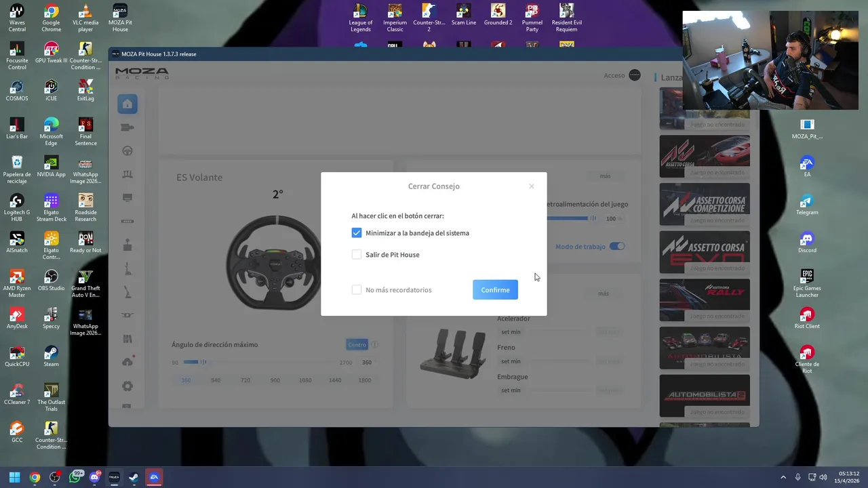This screenshot has width=868, height=488.
Task: Open the Assetto Corsa Competizione thumbnail
Action: [705, 204]
